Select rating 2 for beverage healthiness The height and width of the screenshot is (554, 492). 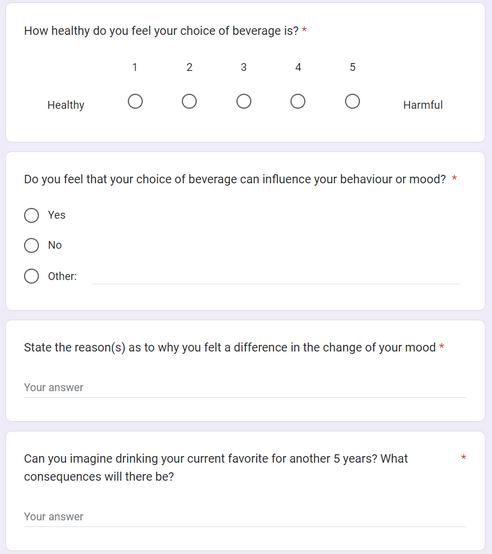[189, 101]
